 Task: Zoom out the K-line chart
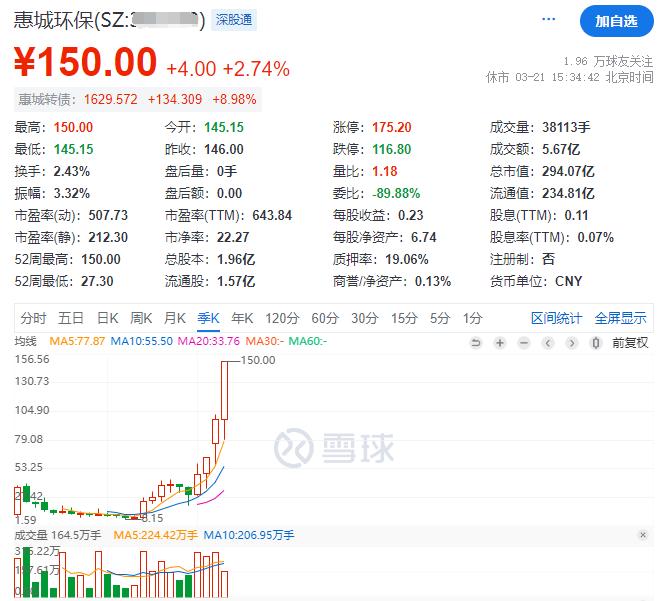524,343
